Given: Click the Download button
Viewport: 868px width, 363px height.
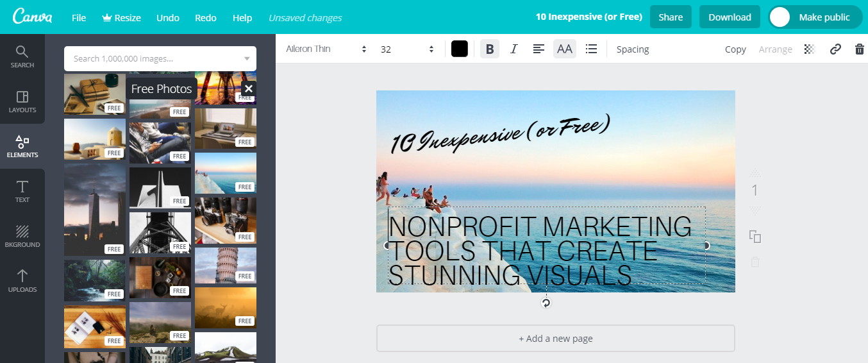Looking at the screenshot, I should click(730, 17).
